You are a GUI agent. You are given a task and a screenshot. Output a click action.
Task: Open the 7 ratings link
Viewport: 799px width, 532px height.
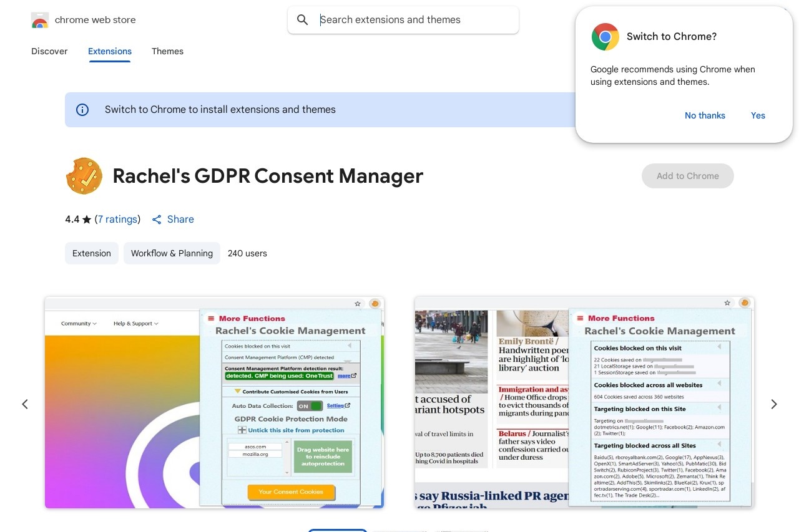pos(117,219)
